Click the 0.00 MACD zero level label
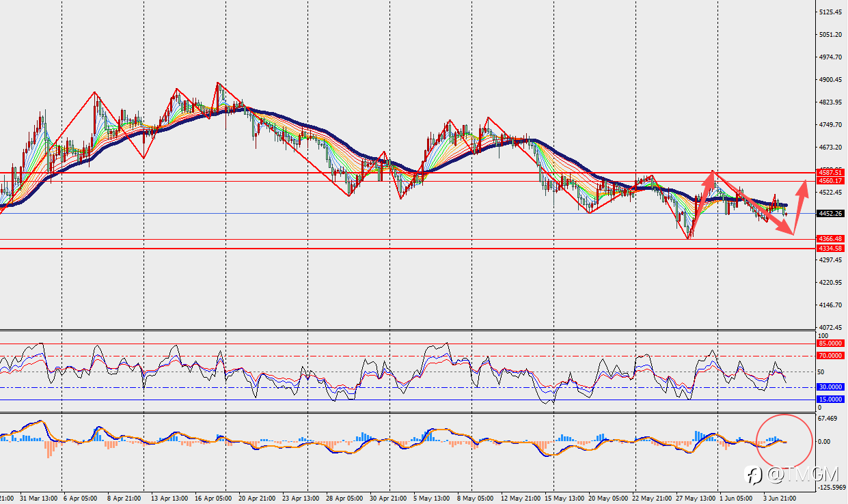Screen dimensions: 848x504 point(824,441)
